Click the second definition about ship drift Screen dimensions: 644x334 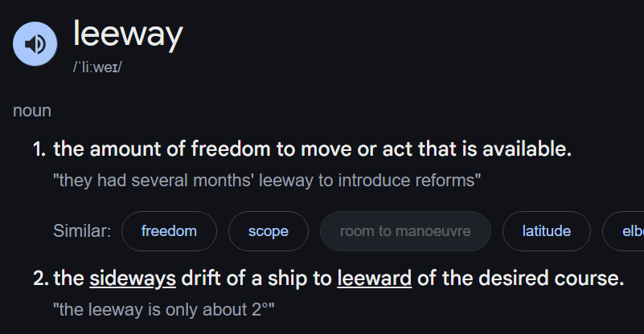[338, 278]
